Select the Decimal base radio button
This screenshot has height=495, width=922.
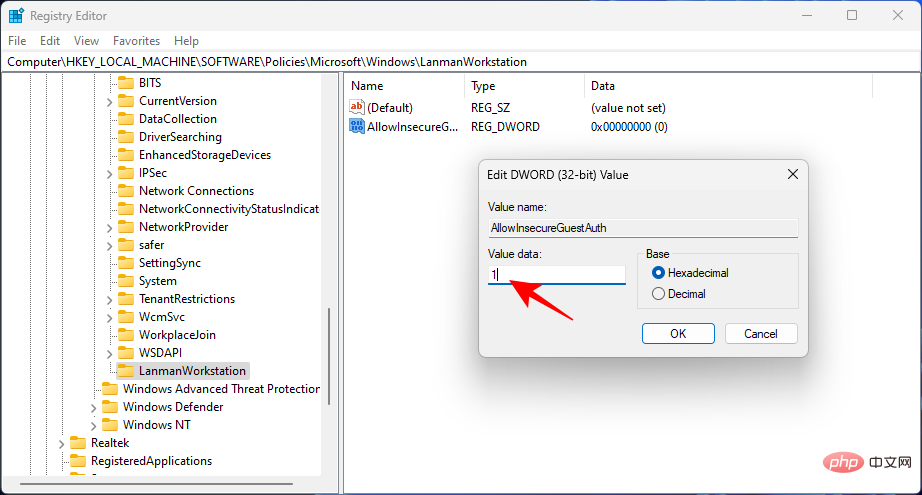click(658, 294)
